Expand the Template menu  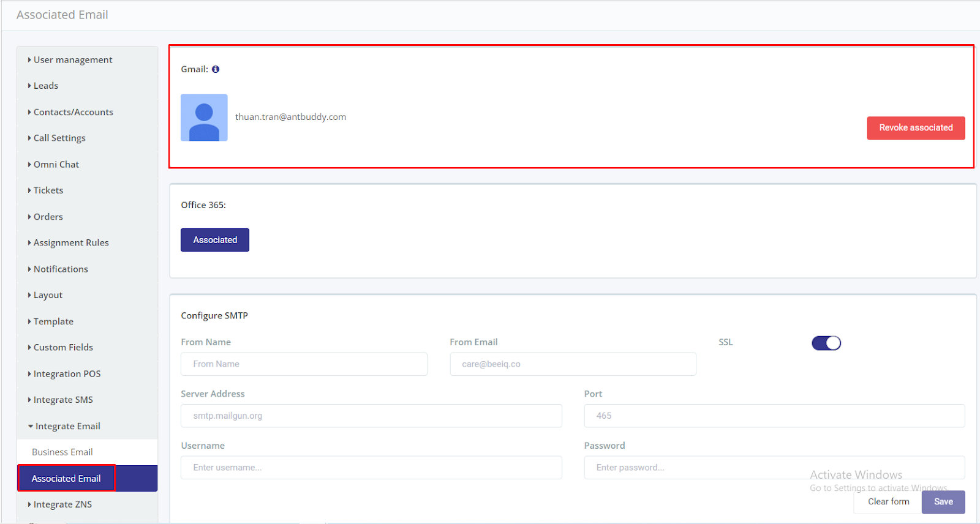[x=87, y=321]
